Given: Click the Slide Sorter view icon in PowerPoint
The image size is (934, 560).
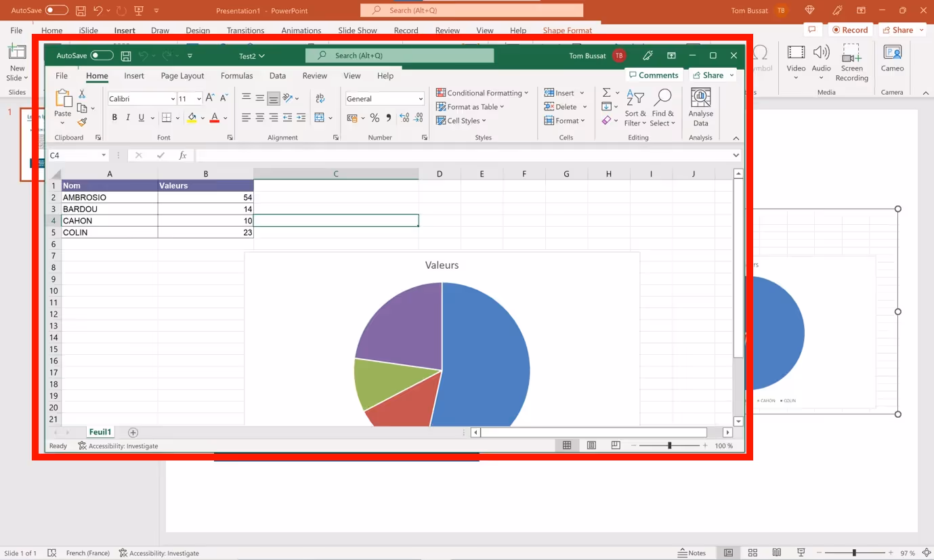Looking at the screenshot, I should (752, 553).
